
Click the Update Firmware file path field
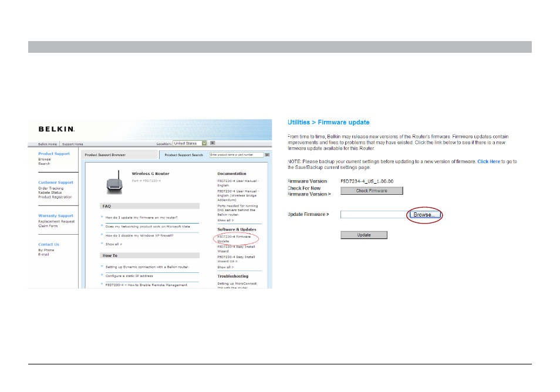point(373,215)
